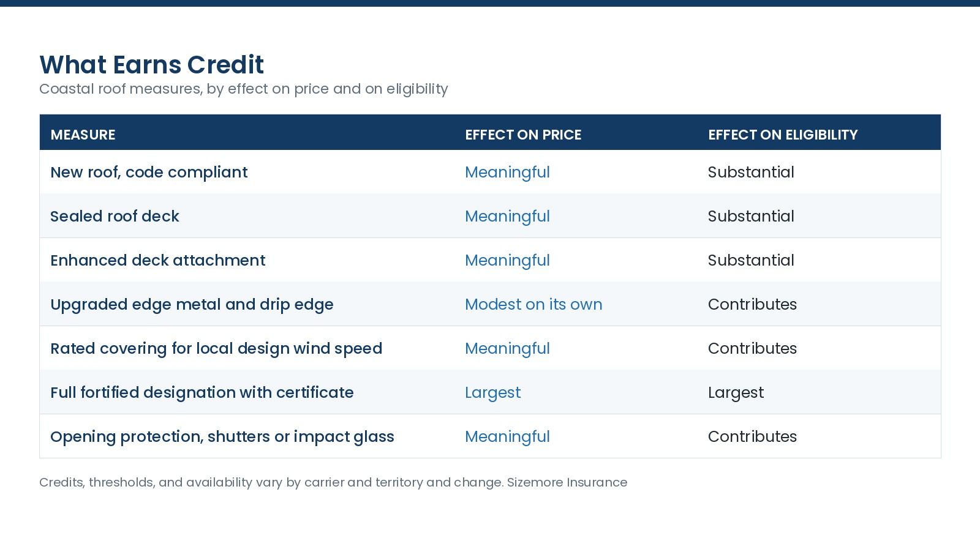Click Contributes in the Upgraded edge metal row
This screenshot has width=980, height=541.
tap(752, 304)
